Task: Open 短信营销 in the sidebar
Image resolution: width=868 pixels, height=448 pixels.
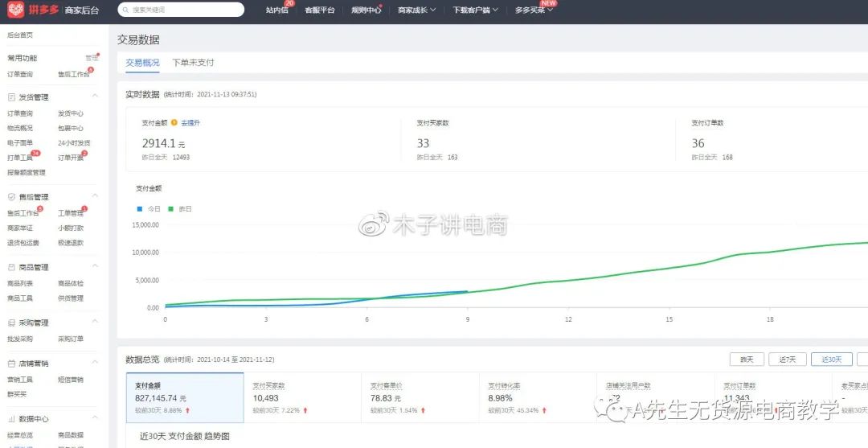Action: (x=71, y=380)
